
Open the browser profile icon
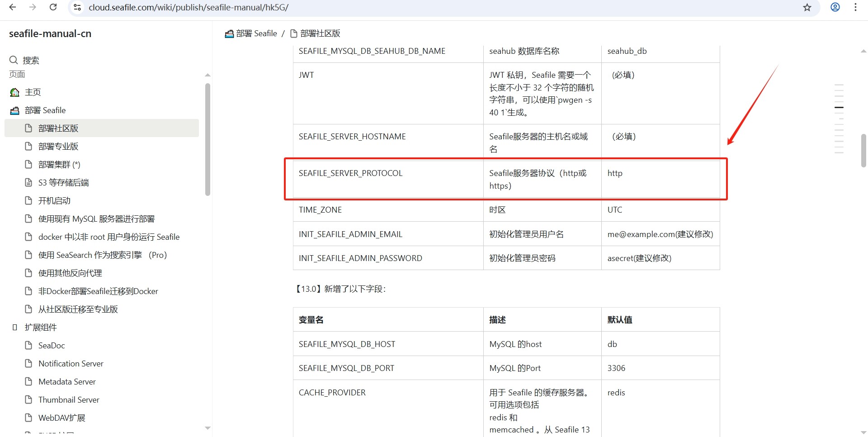[835, 7]
